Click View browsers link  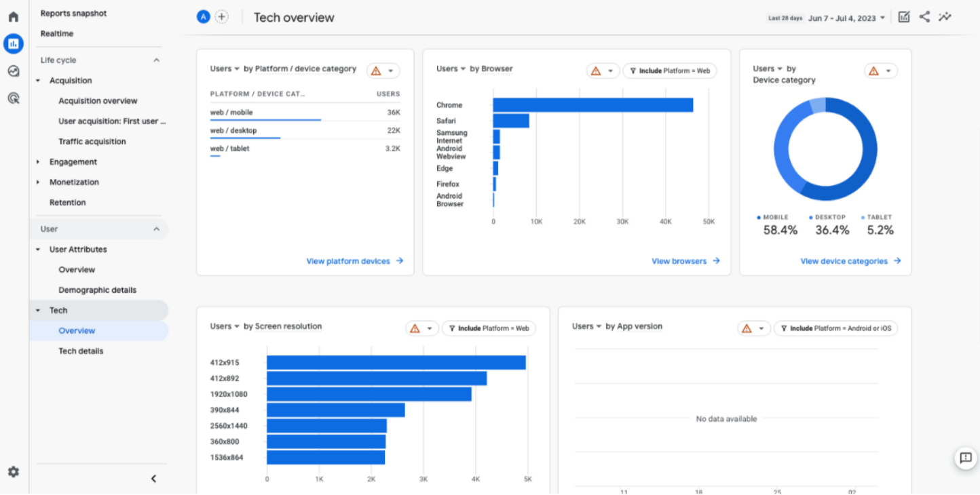pyautogui.click(x=685, y=261)
